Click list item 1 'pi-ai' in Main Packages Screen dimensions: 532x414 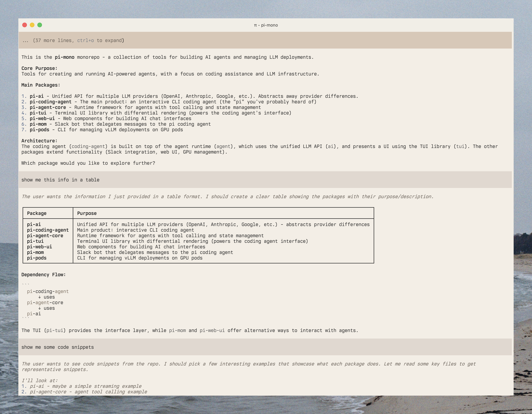37,96
